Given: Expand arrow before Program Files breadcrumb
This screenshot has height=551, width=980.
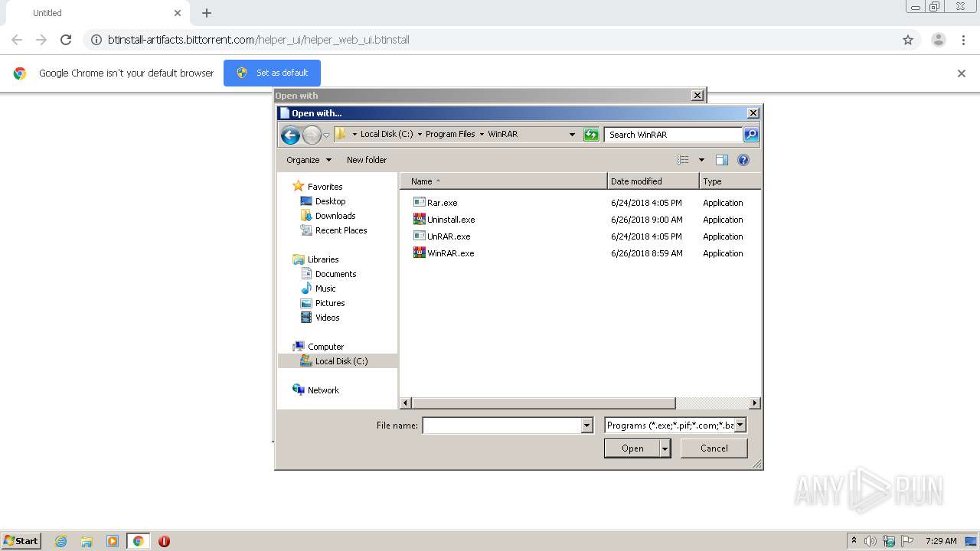Looking at the screenshot, I should point(420,135).
